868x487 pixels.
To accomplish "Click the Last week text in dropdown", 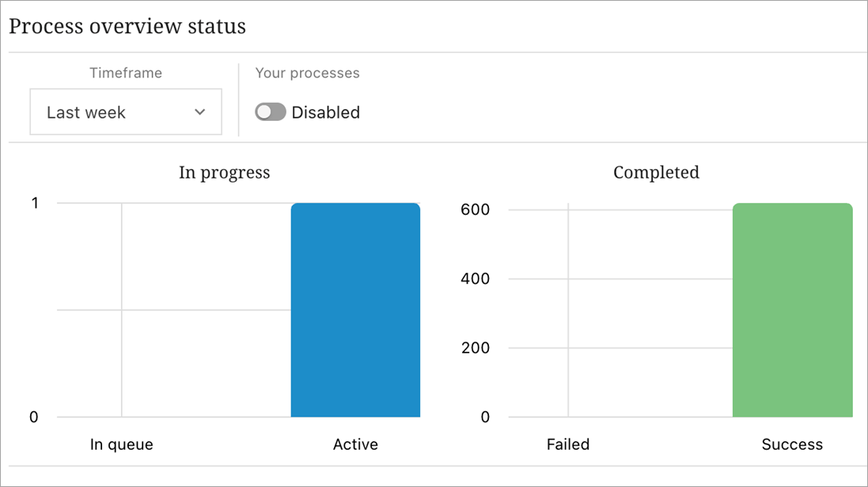I will 86,112.
